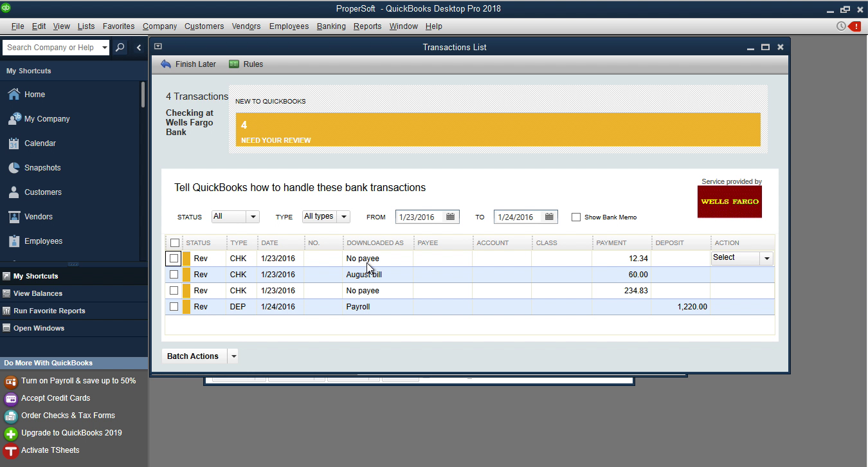Screen dimensions: 868x467
Task: Open the TO date calendar picker
Action: (x=549, y=217)
